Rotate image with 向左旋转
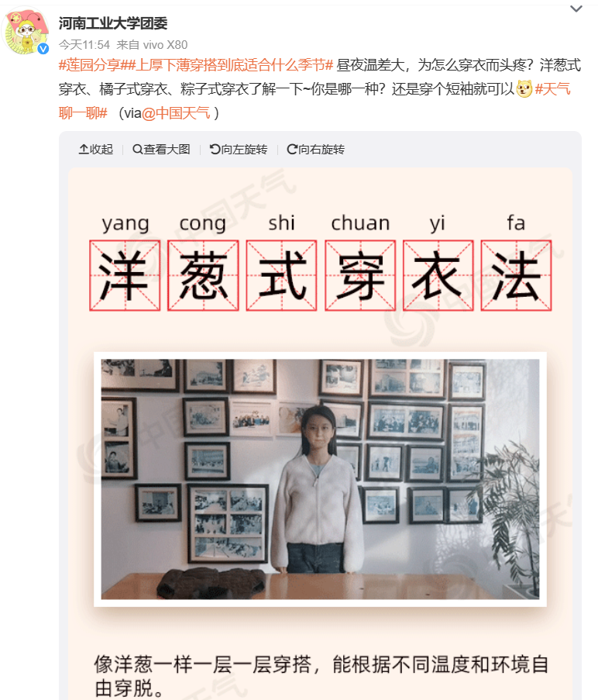The width and height of the screenshot is (598, 700). click(239, 149)
